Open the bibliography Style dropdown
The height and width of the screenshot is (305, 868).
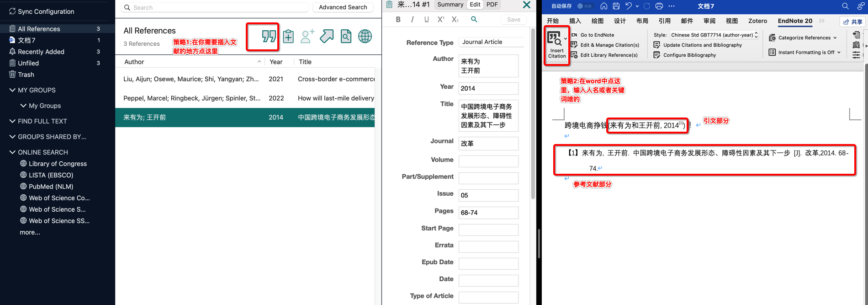click(715, 35)
